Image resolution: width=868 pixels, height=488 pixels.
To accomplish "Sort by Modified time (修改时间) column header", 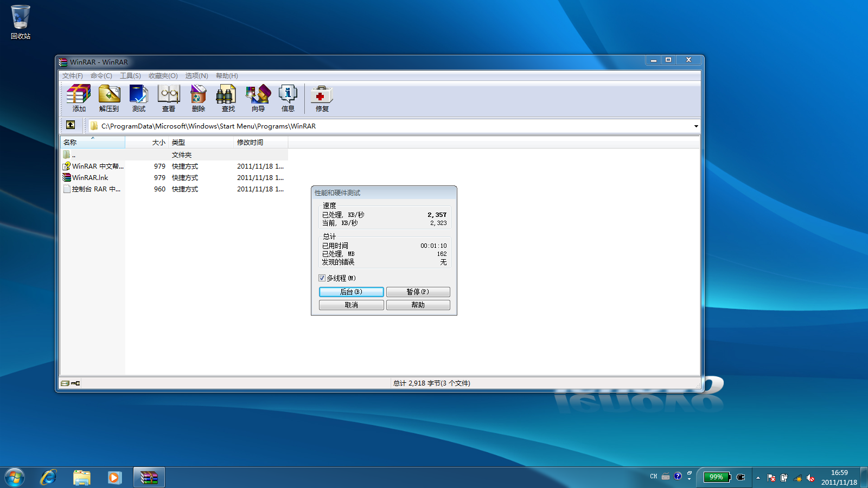I will (261, 143).
